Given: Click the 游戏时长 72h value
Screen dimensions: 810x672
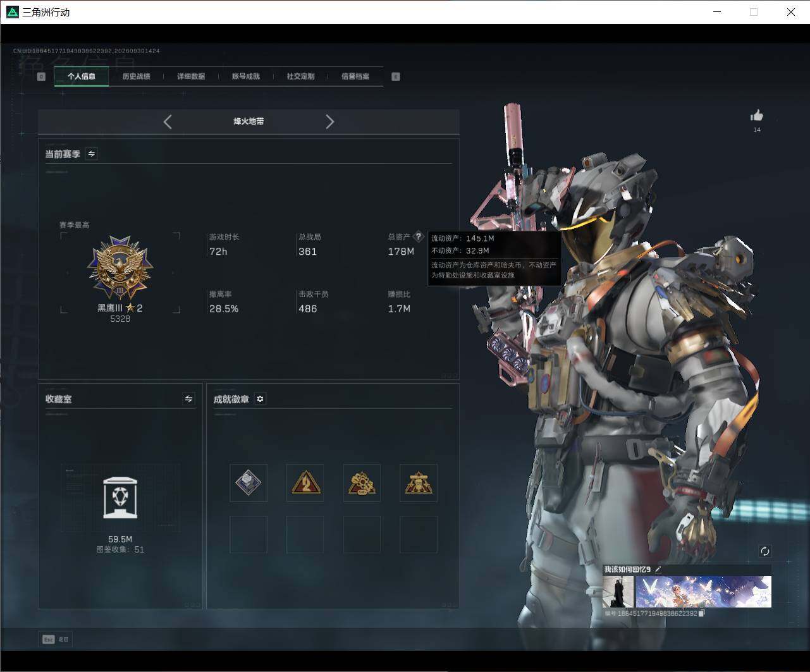Looking at the screenshot, I should click(218, 252).
